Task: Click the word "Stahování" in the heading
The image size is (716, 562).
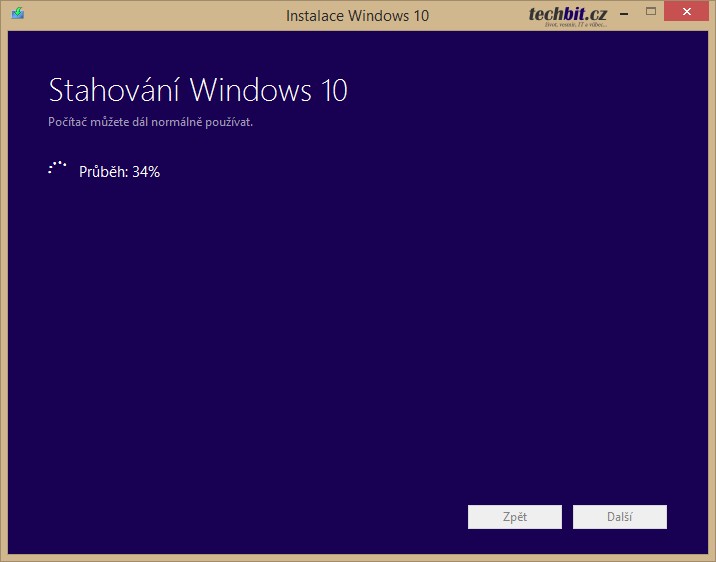Action: (115, 91)
